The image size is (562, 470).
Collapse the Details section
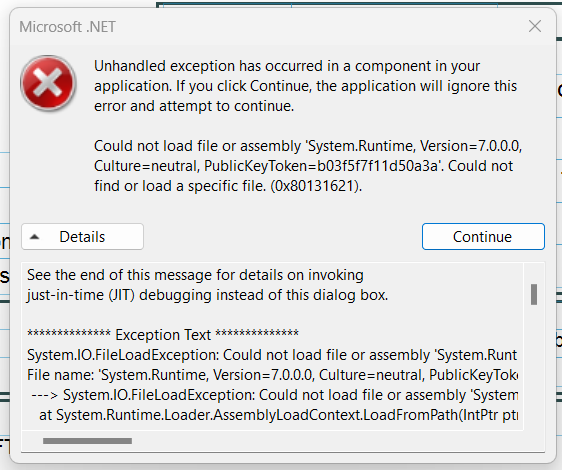[82, 237]
